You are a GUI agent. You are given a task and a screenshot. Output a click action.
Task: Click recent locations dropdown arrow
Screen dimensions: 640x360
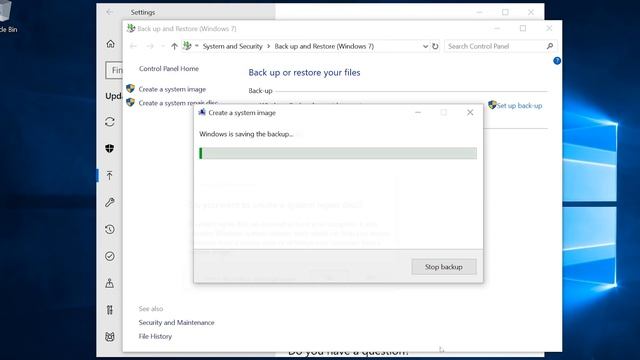tap(163, 46)
